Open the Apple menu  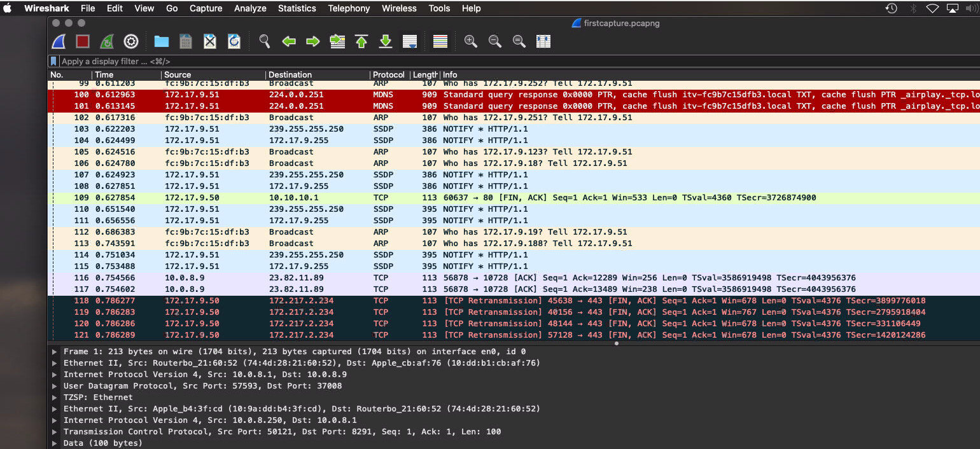click(x=8, y=8)
